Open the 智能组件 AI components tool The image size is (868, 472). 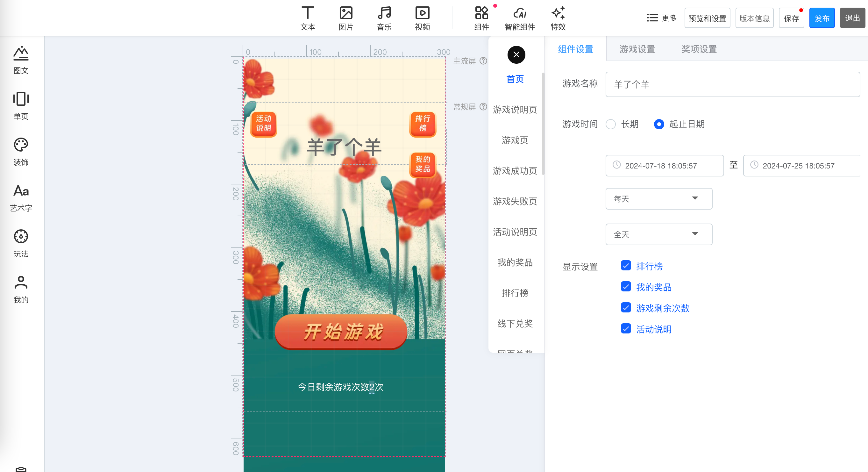(520, 18)
